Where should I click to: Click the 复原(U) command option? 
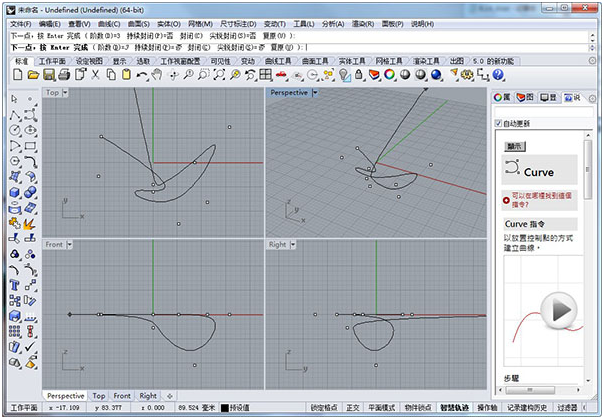tap(283, 47)
